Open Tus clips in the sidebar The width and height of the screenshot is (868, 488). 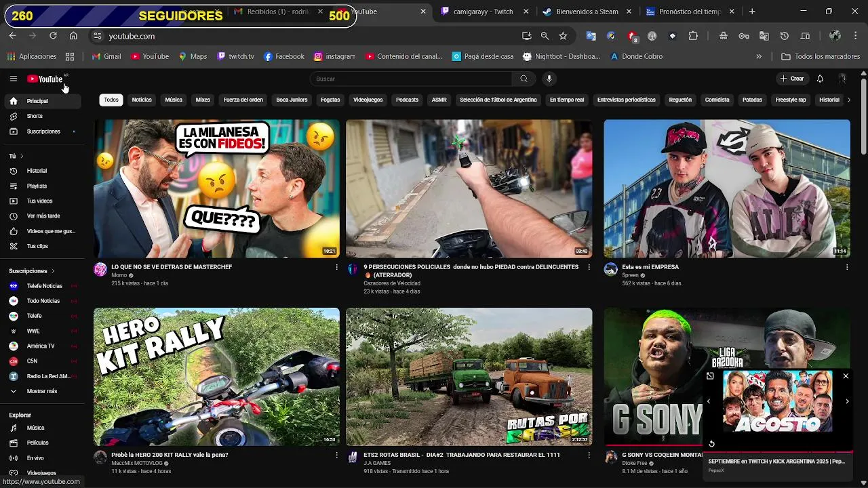click(43, 246)
